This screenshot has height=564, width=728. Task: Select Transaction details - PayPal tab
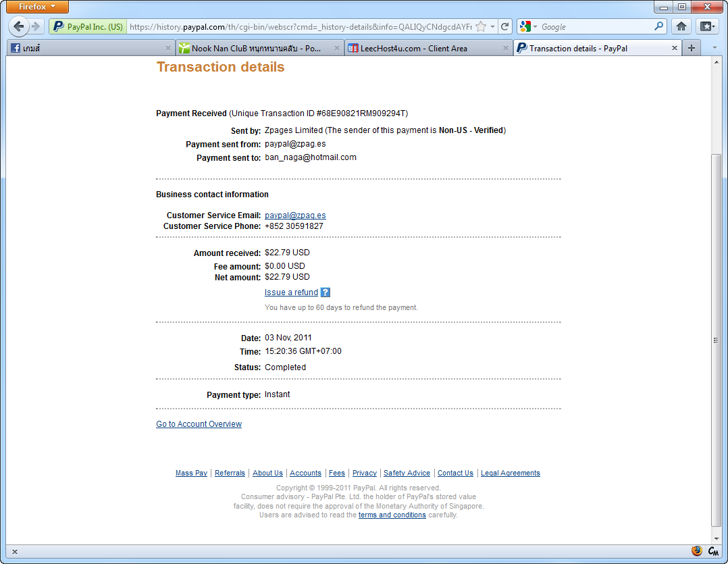tap(596, 48)
